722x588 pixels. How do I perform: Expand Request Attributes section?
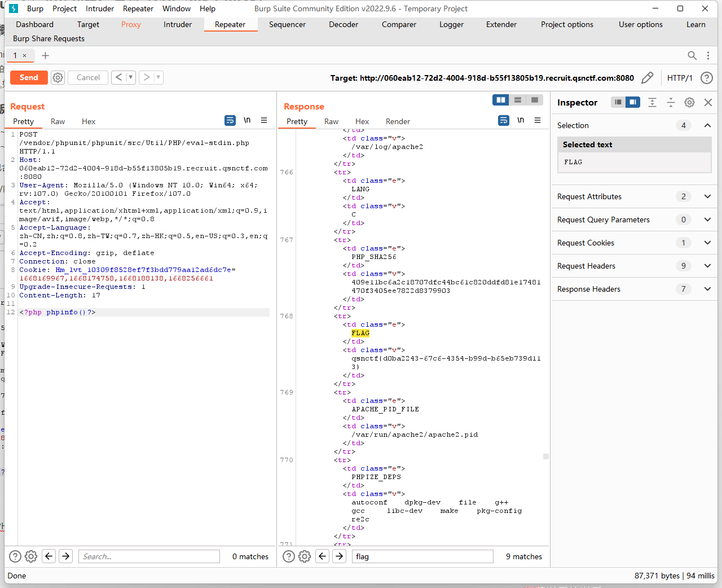pos(707,196)
